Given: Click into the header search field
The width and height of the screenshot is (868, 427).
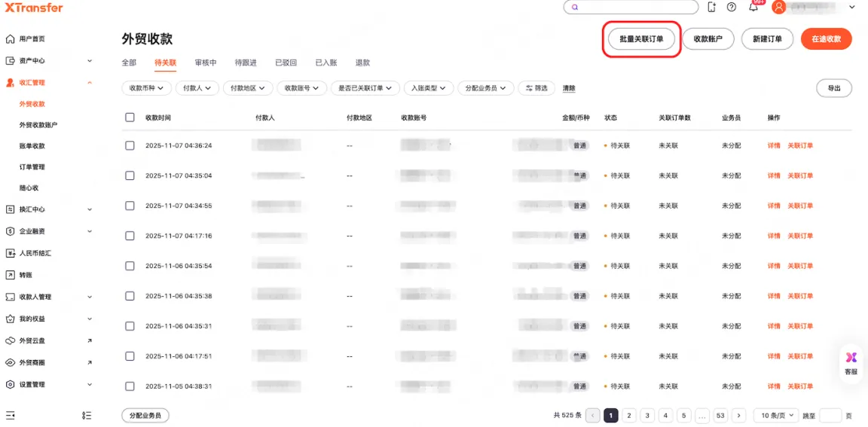Looking at the screenshot, I should [x=631, y=8].
